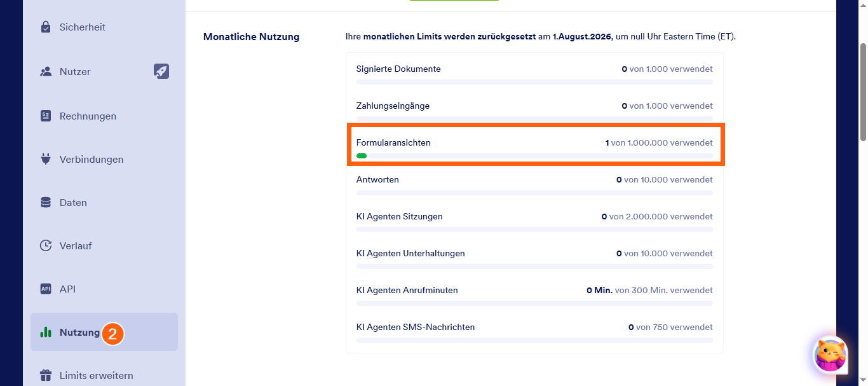
Task: Click the KI Agenten SMS-Nachrichten progress bar
Action: pyautogui.click(x=534, y=340)
